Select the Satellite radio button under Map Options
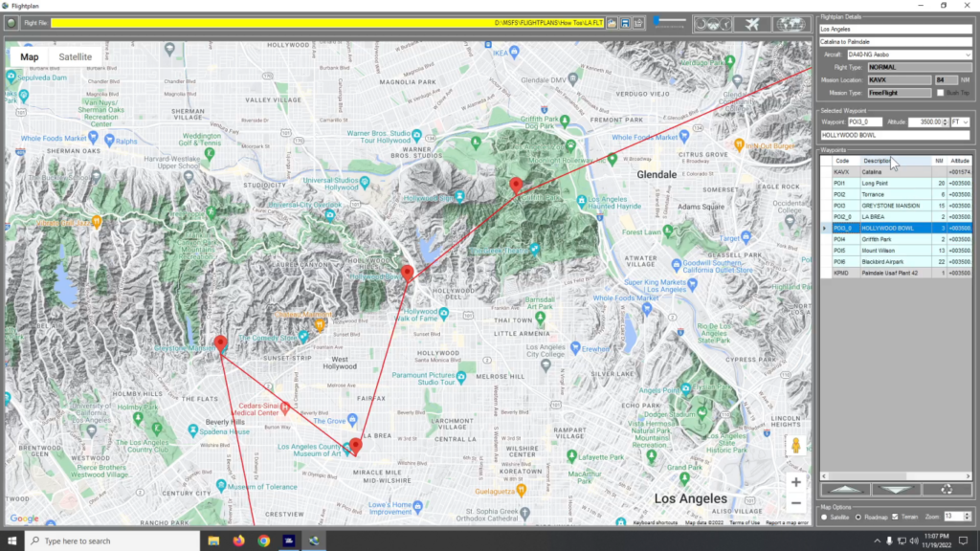This screenshot has height=551, width=980. (x=825, y=518)
